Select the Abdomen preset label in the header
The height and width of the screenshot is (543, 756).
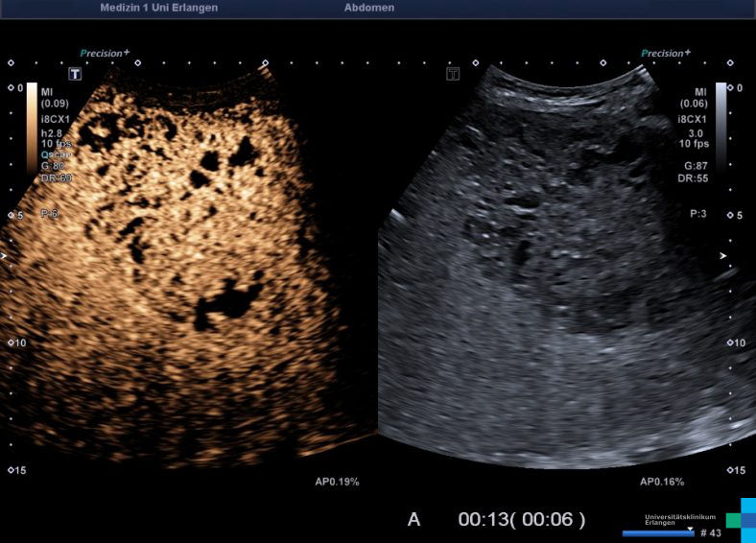368,8
